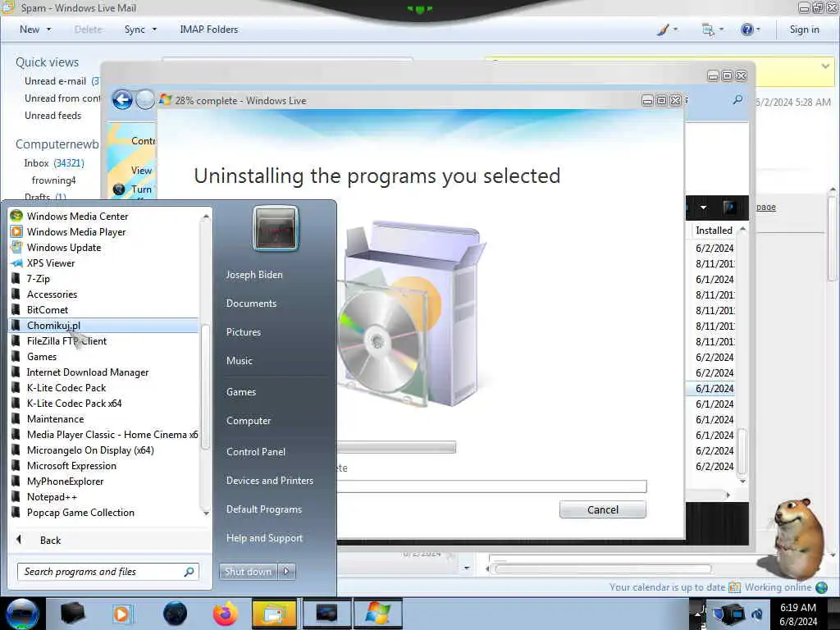Expand the FileZilla FTP Client folder
The height and width of the screenshot is (630, 840).
[x=66, y=340]
